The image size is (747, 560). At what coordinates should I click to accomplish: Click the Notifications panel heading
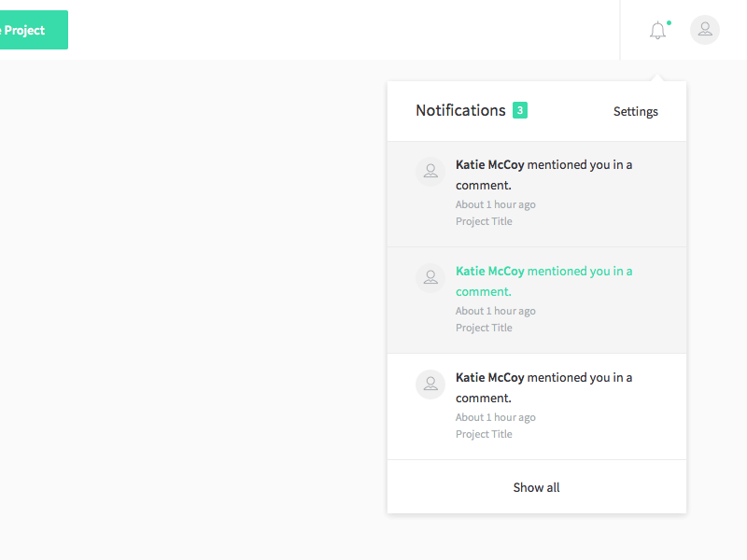[x=460, y=110]
